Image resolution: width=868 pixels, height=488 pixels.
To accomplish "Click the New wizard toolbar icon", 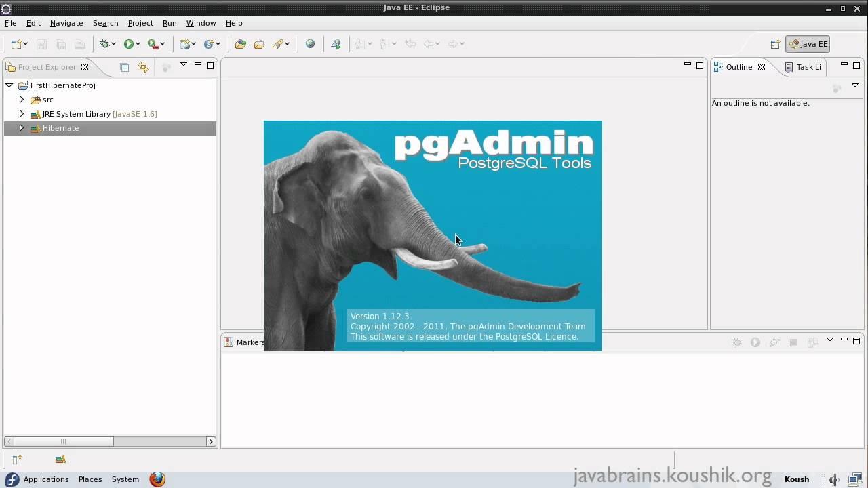I will tap(16, 44).
